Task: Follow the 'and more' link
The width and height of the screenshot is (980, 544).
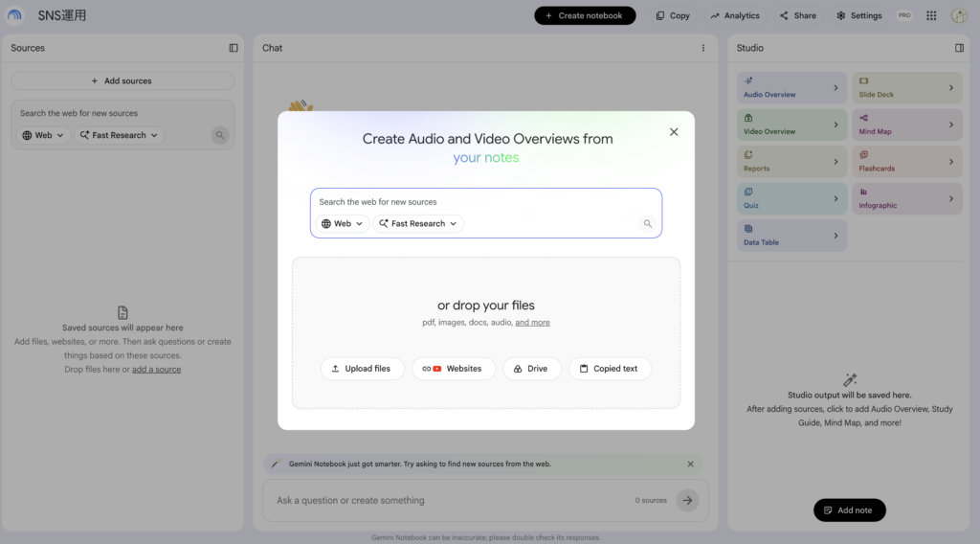Action: point(532,323)
